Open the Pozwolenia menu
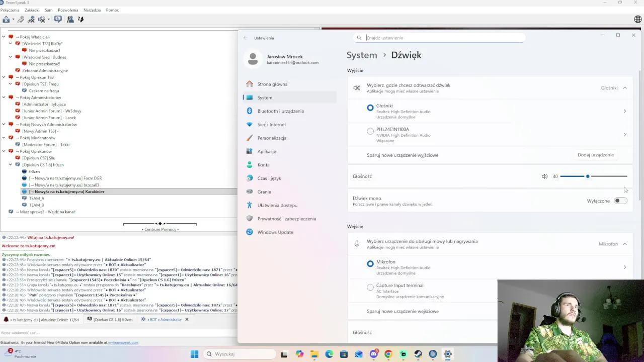 pyautogui.click(x=68, y=10)
